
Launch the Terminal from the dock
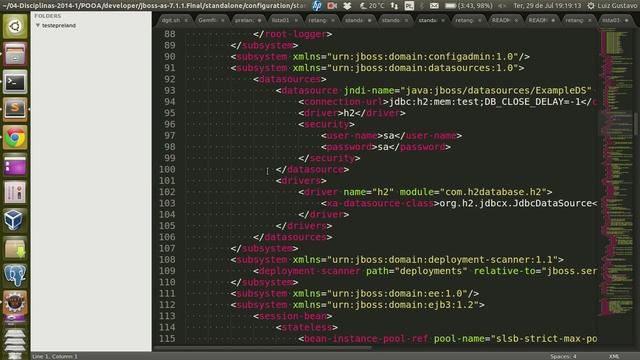point(15,82)
